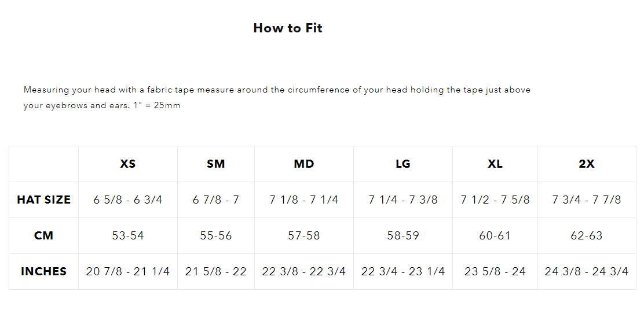Select the SM column header

pyautogui.click(x=215, y=164)
